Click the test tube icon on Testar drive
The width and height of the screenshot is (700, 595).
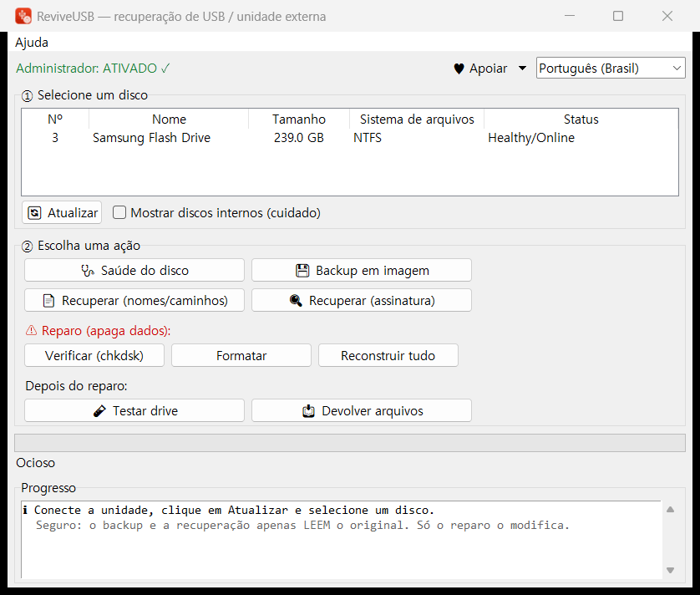99,411
